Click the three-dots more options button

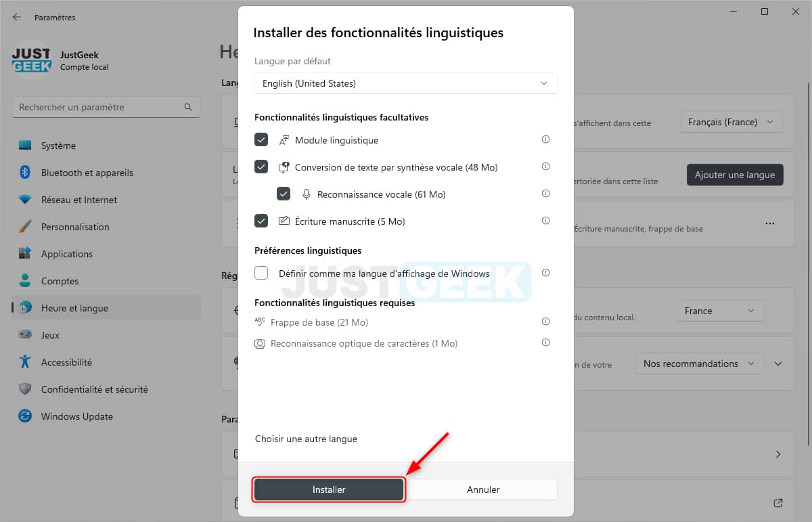pos(769,223)
